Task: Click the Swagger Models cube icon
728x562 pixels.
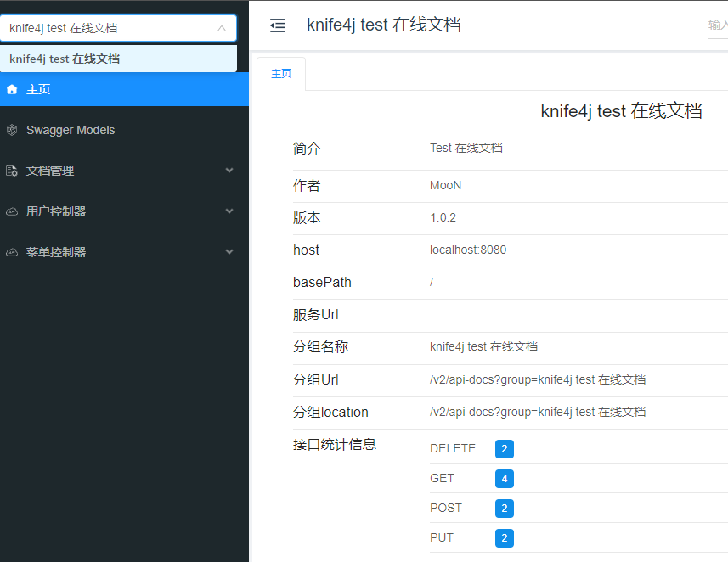Action: (x=12, y=130)
